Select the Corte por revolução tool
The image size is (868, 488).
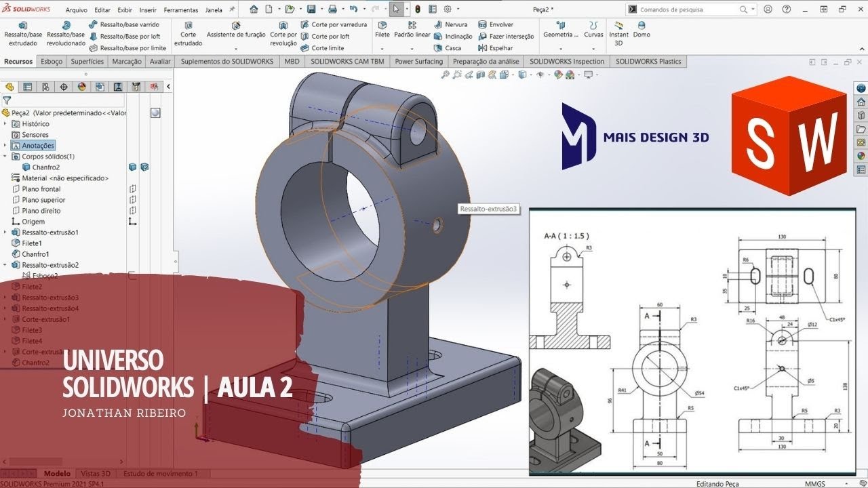[x=283, y=33]
